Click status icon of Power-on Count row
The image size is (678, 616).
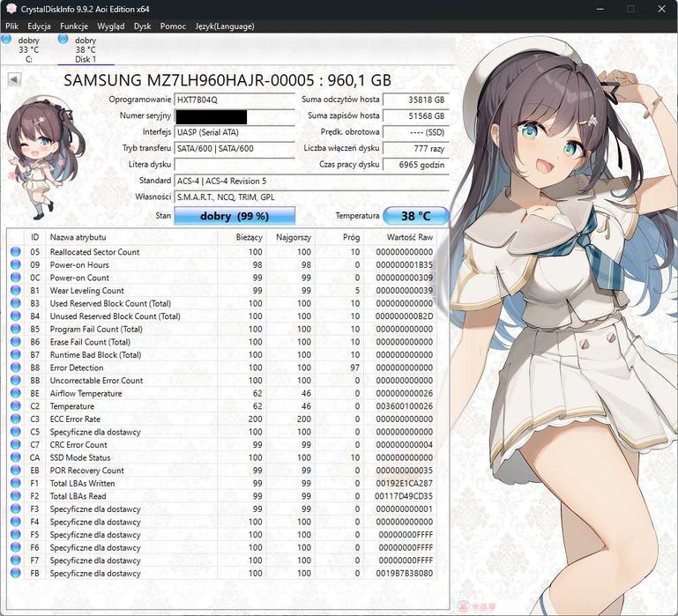click(16, 277)
